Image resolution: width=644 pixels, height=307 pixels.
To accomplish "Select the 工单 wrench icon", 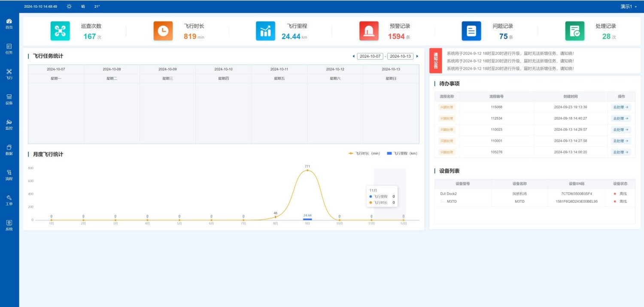I will pyautogui.click(x=9, y=198).
